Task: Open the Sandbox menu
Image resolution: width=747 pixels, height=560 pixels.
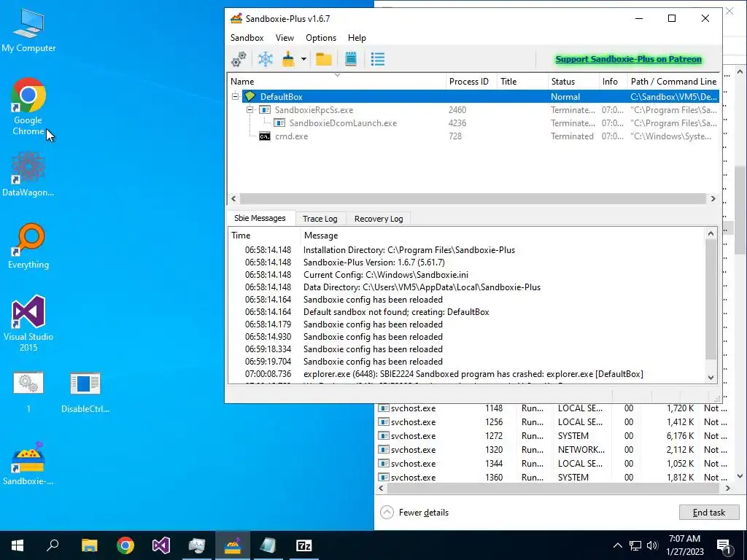Action: point(247,38)
